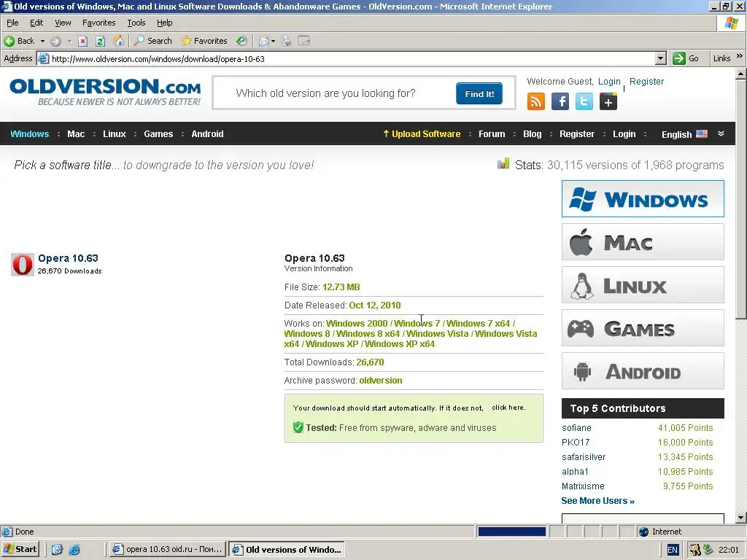Open the File menu
The height and width of the screenshot is (560, 747).
tap(12, 23)
